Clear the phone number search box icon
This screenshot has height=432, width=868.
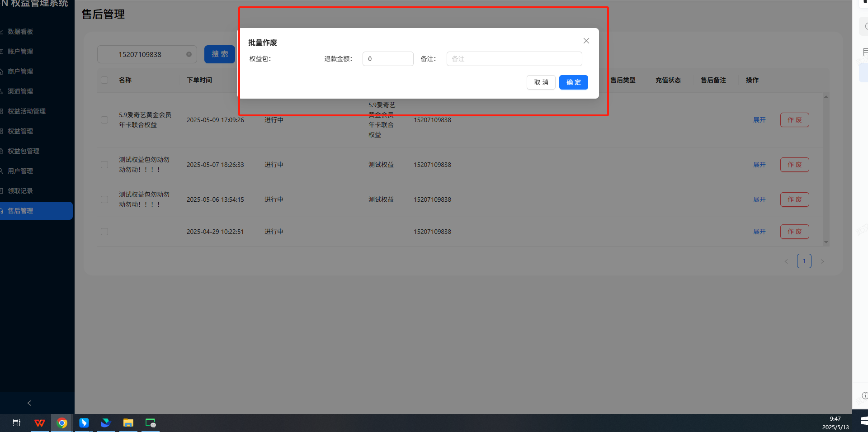(x=189, y=54)
